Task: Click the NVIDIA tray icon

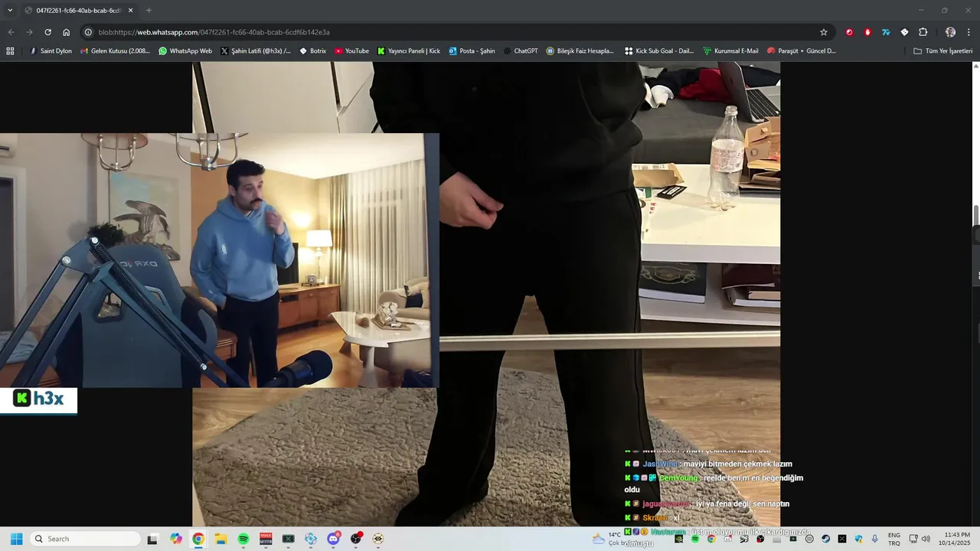Action: [x=679, y=539]
